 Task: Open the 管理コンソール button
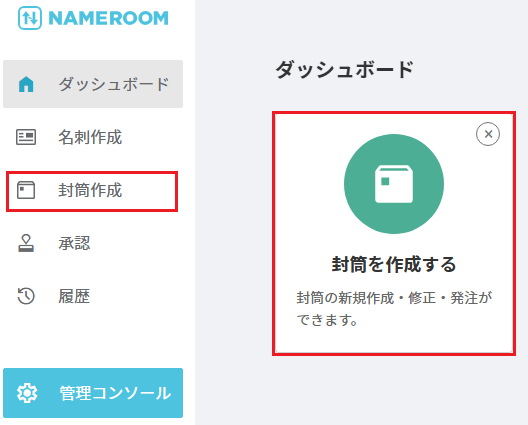(93, 393)
